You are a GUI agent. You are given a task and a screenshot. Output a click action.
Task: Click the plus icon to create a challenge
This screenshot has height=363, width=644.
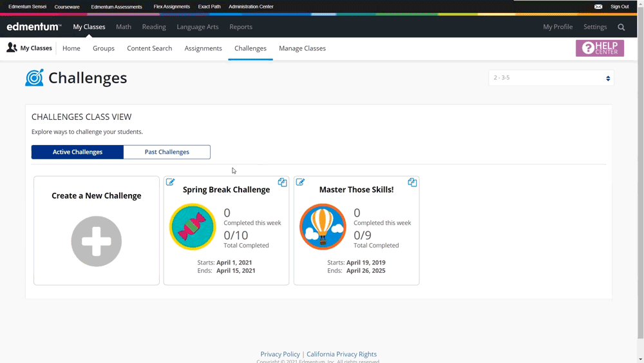97,241
